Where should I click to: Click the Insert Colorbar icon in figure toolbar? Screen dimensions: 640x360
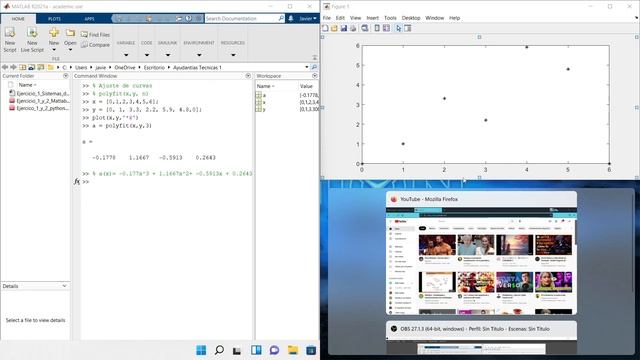pyautogui.click(x=377, y=28)
